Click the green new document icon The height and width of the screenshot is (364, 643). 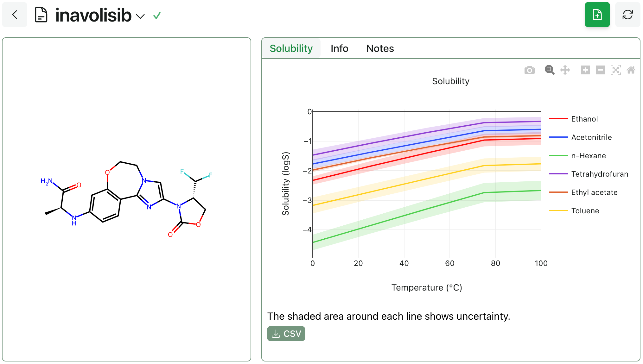click(597, 15)
